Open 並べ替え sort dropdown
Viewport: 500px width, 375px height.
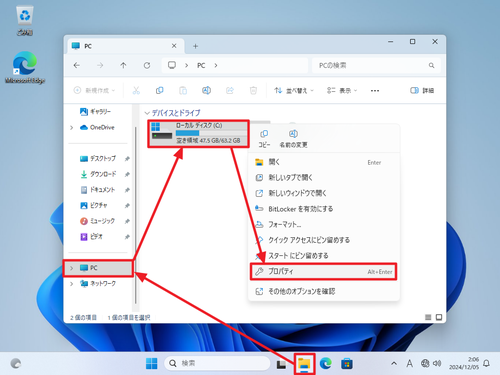click(x=294, y=90)
